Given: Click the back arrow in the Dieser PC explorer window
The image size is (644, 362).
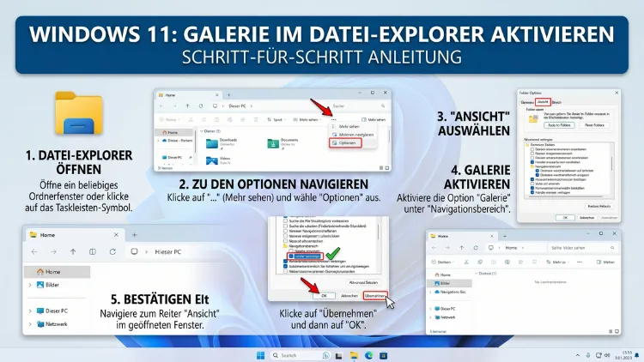Looking at the screenshot, I should 161,106.
